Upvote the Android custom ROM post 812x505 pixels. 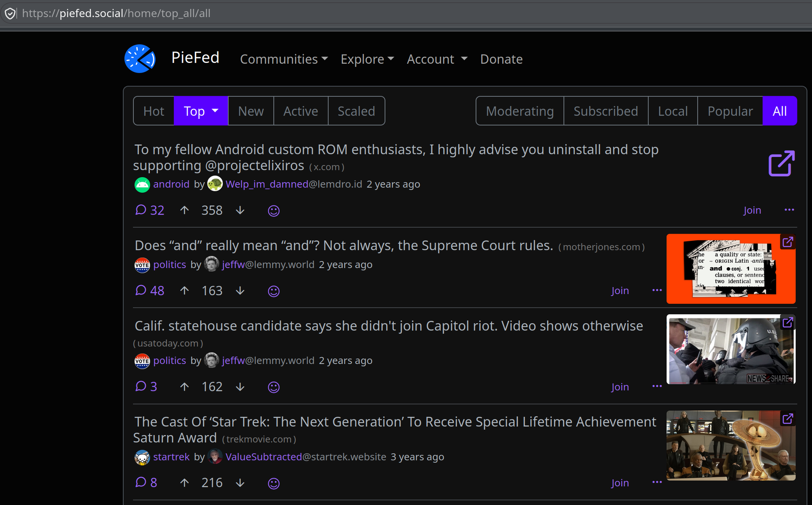pyautogui.click(x=184, y=210)
